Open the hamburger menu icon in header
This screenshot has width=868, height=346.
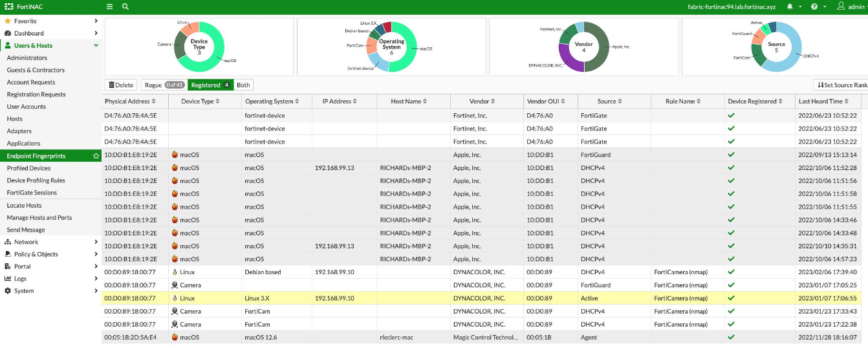click(109, 6)
